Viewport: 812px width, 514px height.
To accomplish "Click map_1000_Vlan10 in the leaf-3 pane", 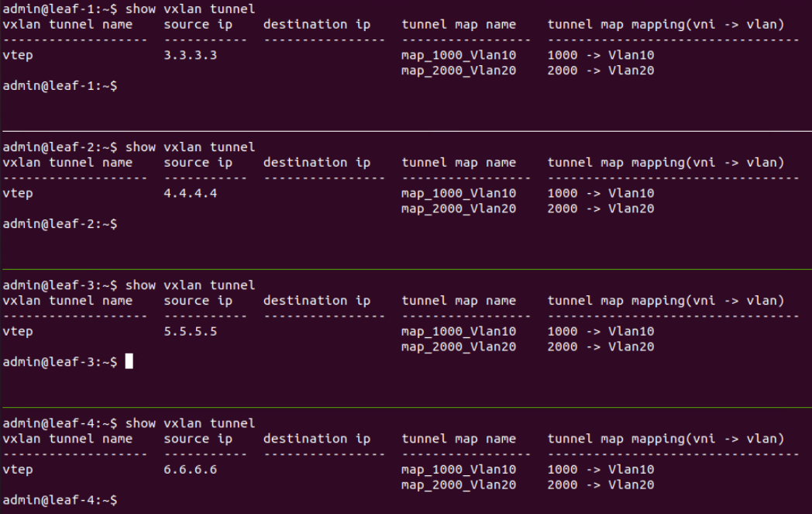I will (459, 332).
